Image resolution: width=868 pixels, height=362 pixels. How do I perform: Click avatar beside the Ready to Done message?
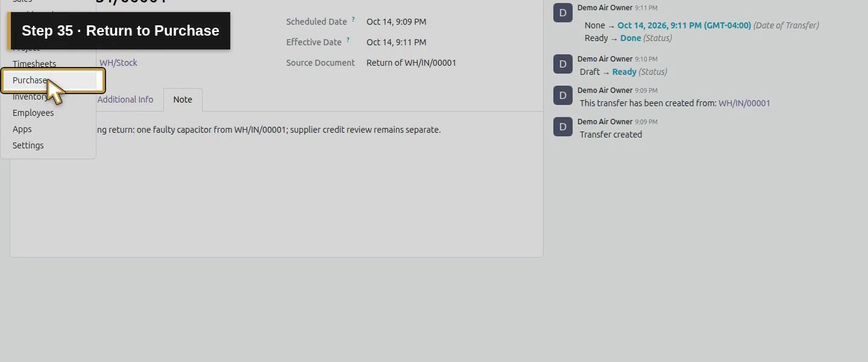563,13
